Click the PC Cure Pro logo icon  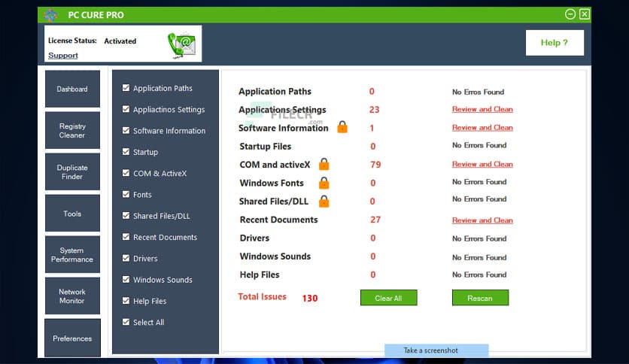[50, 15]
